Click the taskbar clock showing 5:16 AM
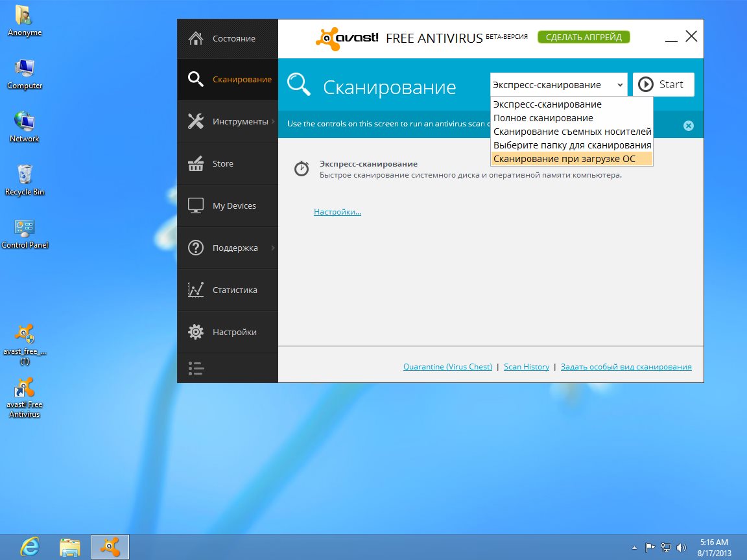Screen dimensions: 747x560 714,548
